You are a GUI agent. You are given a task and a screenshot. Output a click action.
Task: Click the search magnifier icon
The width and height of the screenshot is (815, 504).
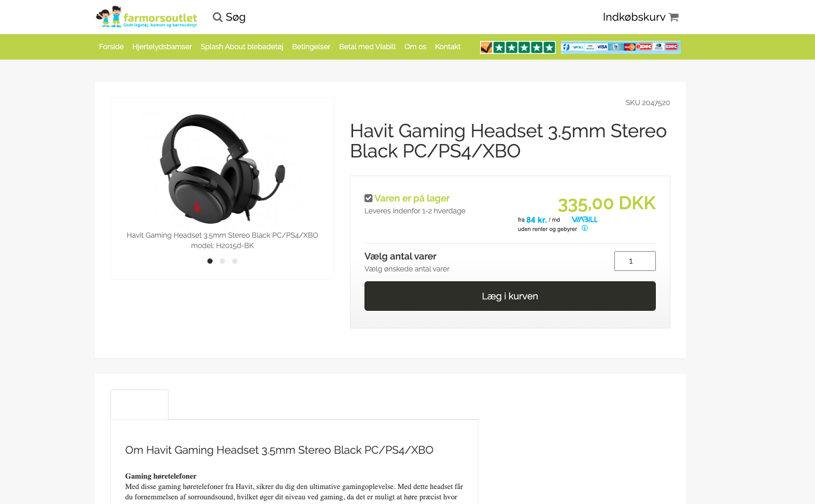pos(217,17)
